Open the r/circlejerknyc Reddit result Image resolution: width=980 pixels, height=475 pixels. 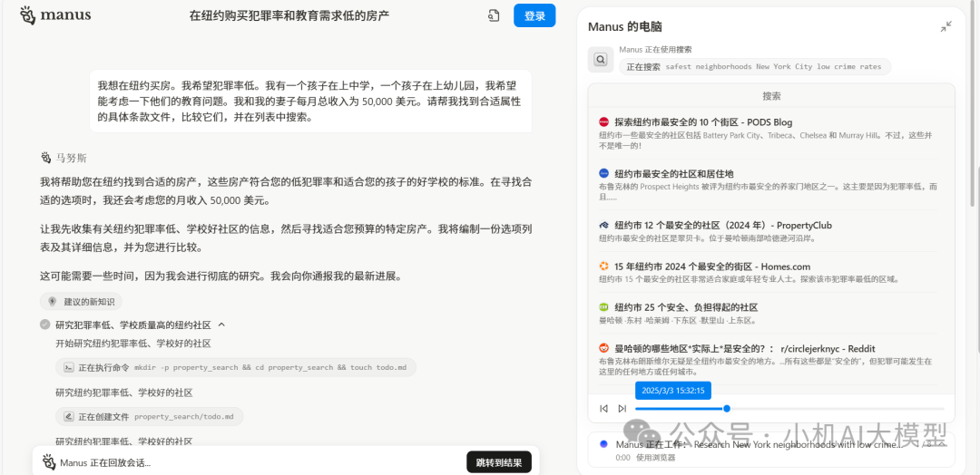tap(744, 348)
